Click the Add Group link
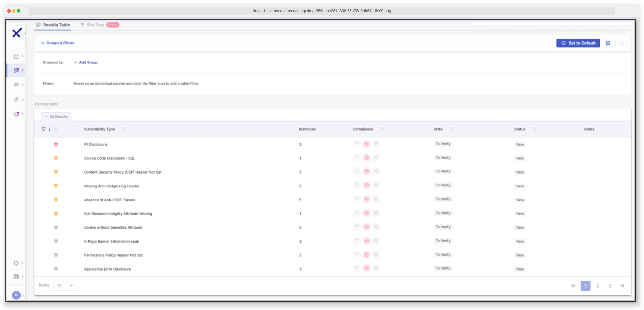The image size is (644, 310). pyautogui.click(x=86, y=62)
